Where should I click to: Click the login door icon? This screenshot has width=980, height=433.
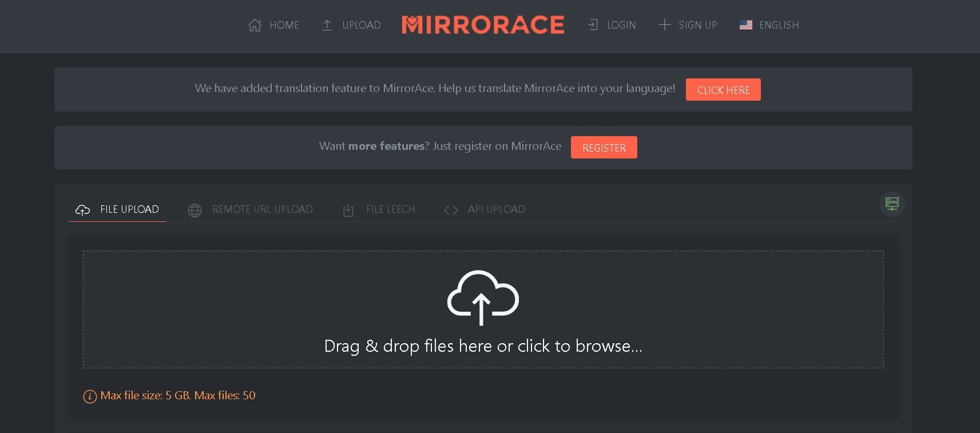(x=593, y=25)
